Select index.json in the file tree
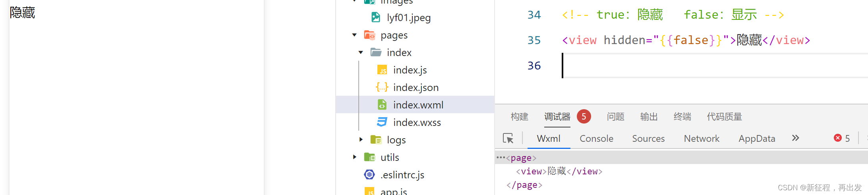 pos(415,87)
